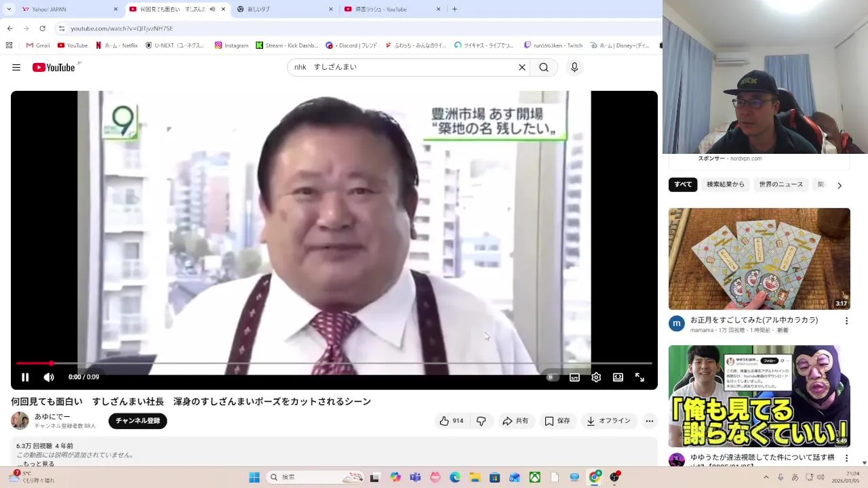Viewport: 868px width, 488px height.
Task: Download the video using オフライン button
Action: coord(608,421)
